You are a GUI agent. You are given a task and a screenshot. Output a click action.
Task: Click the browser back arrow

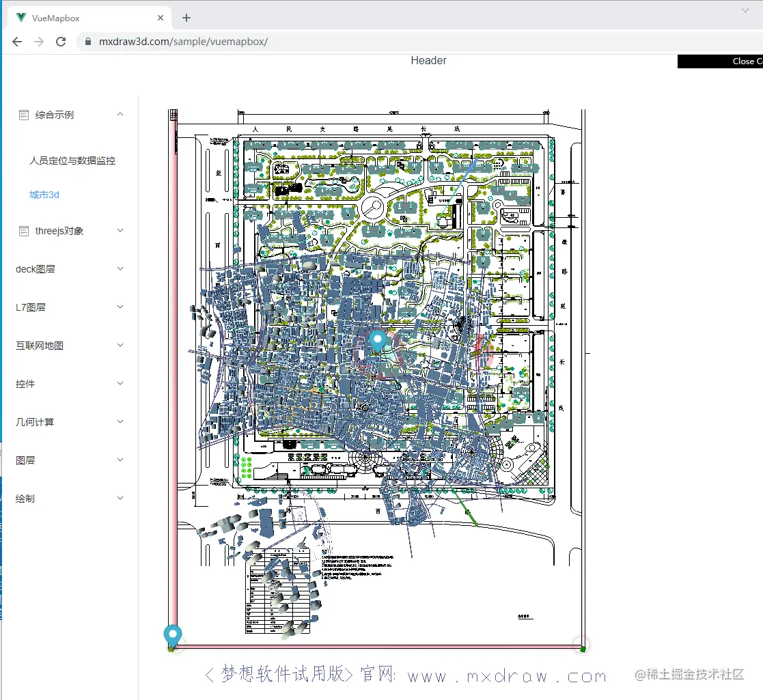pos(16,41)
